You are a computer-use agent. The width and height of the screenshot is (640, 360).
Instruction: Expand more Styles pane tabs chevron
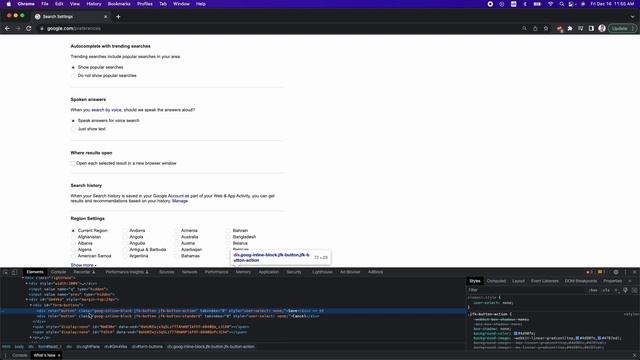(630, 281)
